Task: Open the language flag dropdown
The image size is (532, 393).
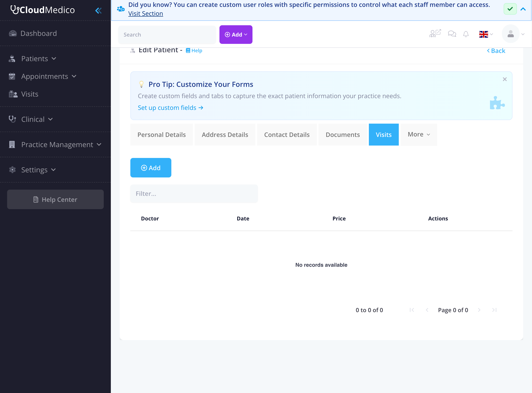Action: 486,34
